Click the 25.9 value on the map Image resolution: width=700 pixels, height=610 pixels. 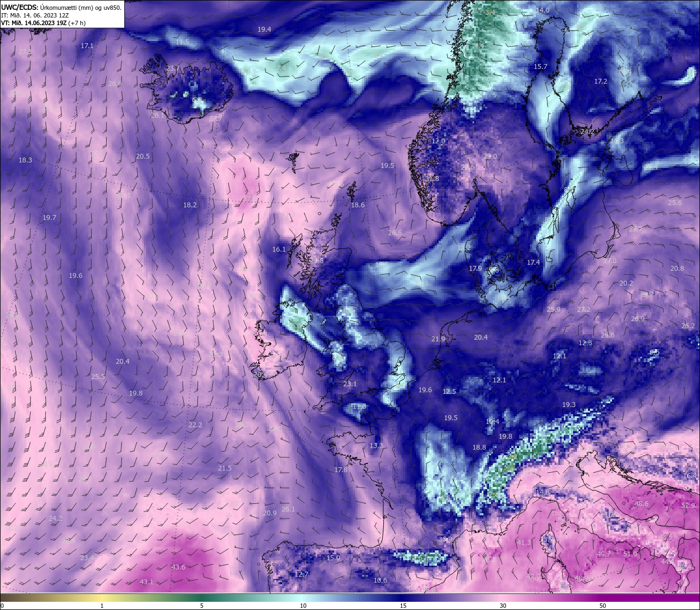(553, 310)
